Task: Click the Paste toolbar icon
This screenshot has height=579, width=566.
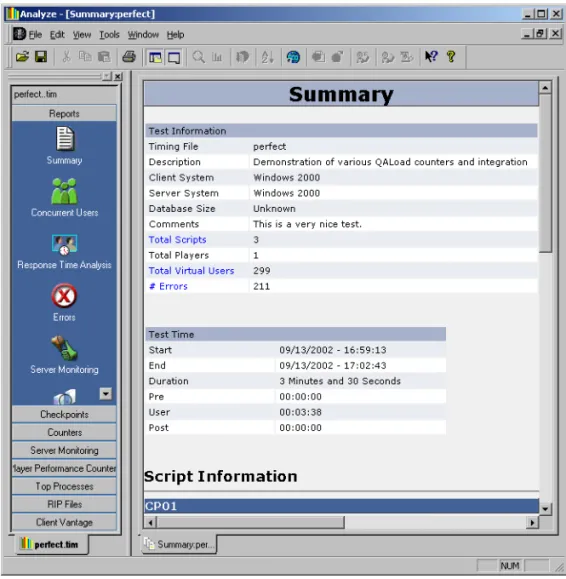Action: pos(104,57)
